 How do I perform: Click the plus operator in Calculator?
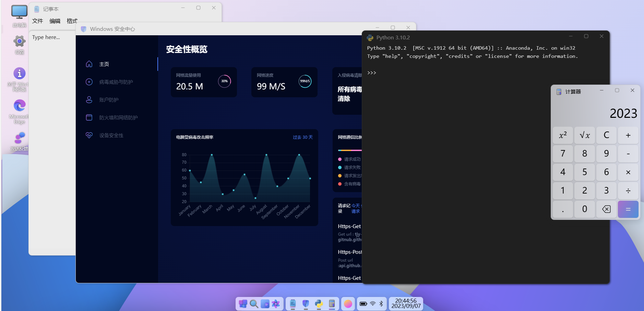(628, 135)
